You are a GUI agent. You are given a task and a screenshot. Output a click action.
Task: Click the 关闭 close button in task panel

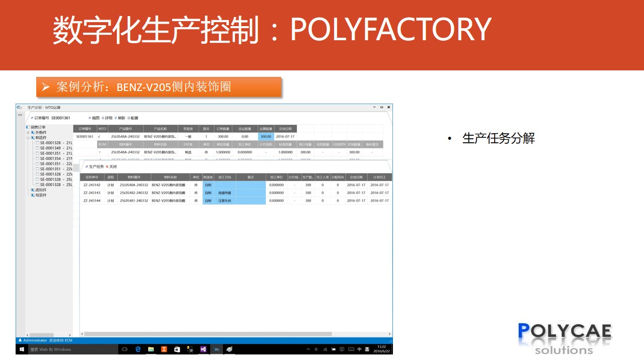tap(111, 166)
